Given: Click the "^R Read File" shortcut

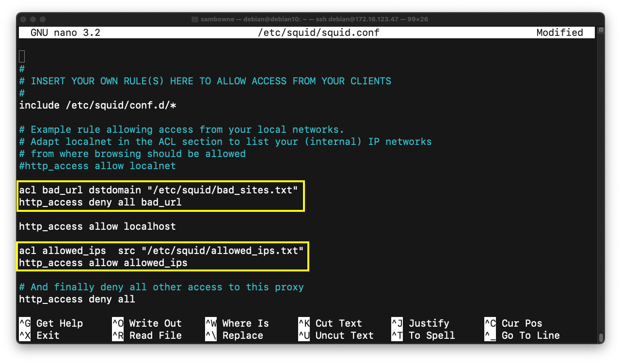Looking at the screenshot, I should point(147,335).
